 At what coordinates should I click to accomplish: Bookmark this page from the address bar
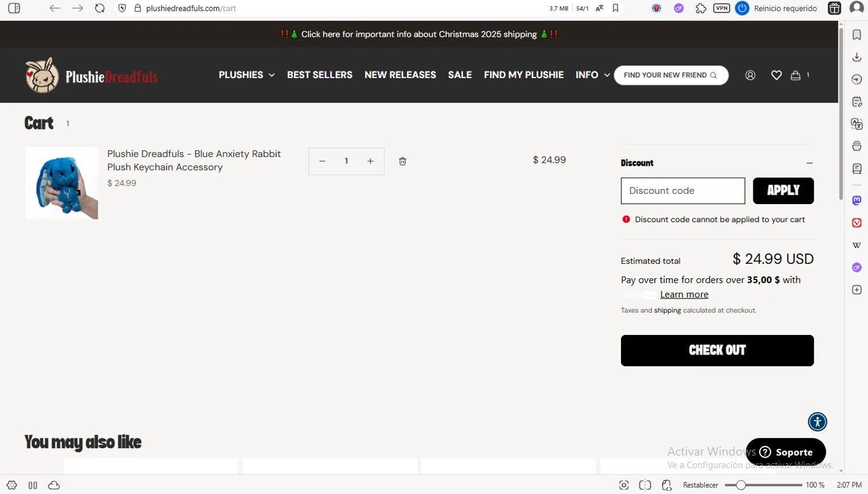pos(616,8)
